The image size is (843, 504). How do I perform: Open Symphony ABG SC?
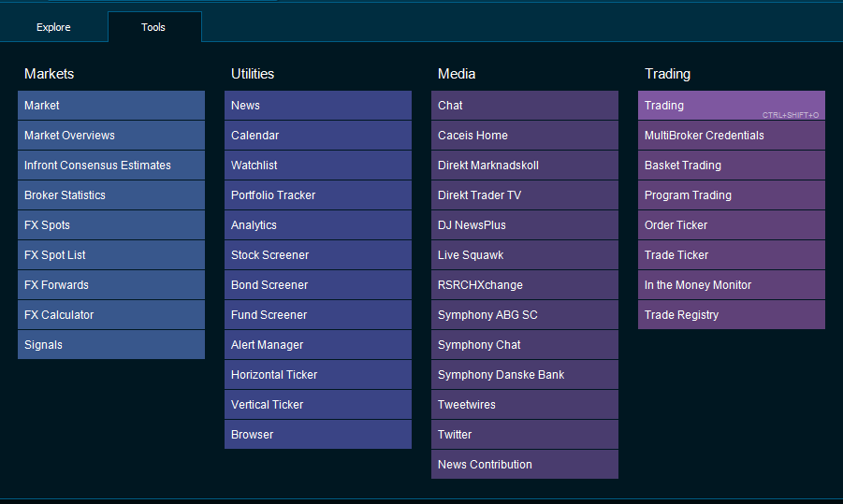tap(525, 315)
